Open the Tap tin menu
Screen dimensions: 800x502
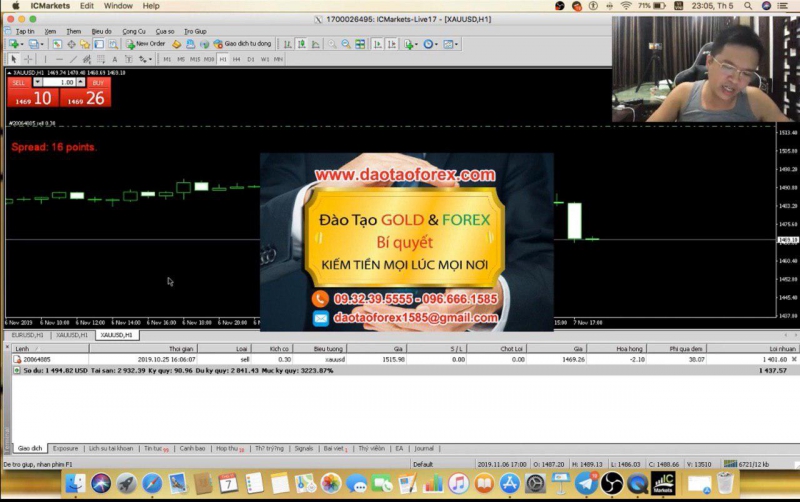tap(25, 31)
